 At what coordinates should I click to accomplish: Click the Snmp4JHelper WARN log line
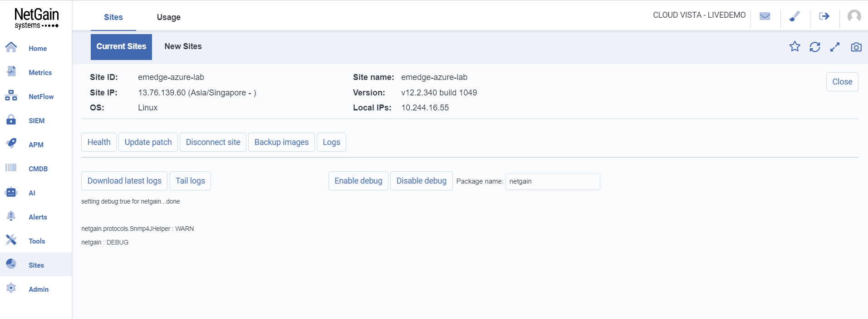(x=137, y=229)
